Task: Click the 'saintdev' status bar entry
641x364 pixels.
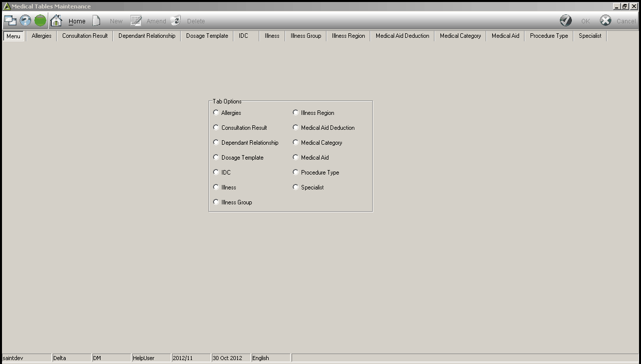Action: (x=27, y=358)
